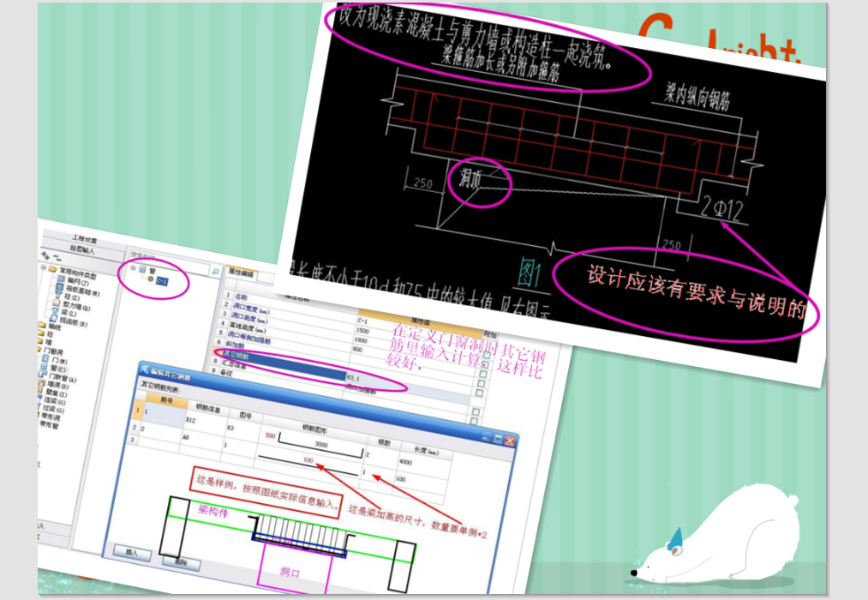Select the 现浇板(B) slab icon in the tree
The width and height of the screenshot is (868, 600).
point(54,318)
